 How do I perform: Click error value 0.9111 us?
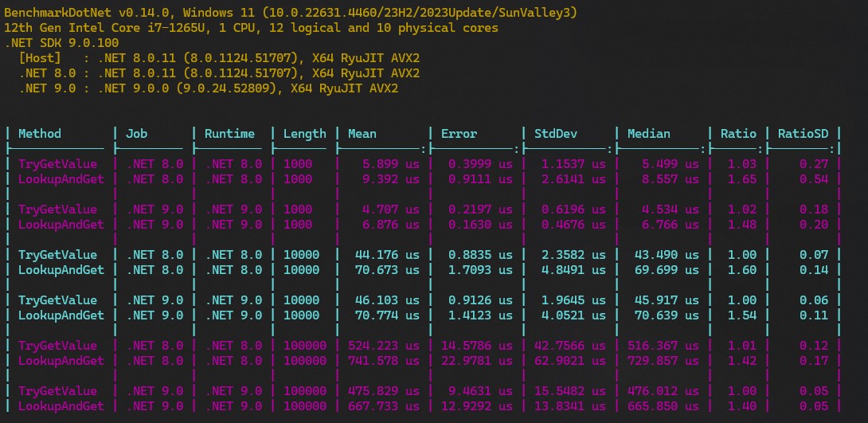480,178
